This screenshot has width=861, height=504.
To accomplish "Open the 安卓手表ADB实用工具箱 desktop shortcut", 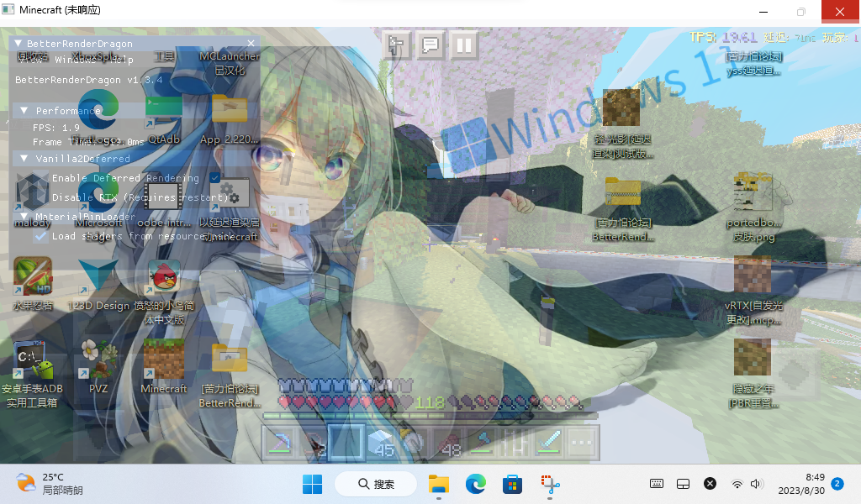I will (32, 374).
